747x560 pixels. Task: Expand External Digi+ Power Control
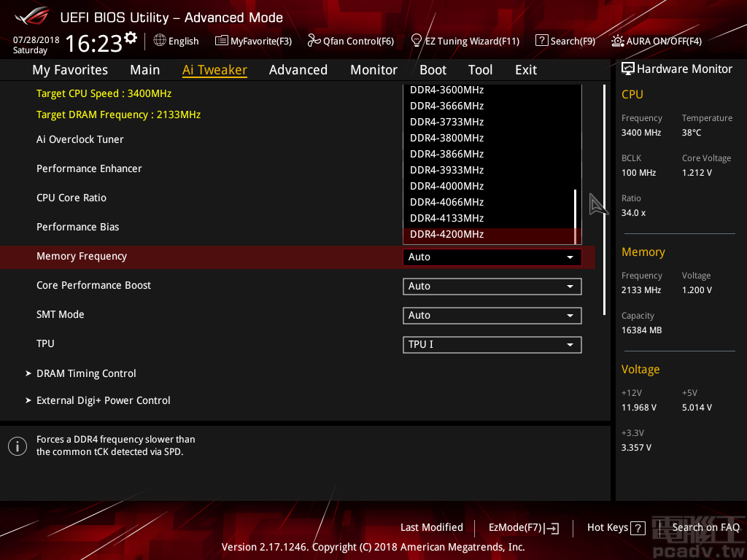(103, 400)
